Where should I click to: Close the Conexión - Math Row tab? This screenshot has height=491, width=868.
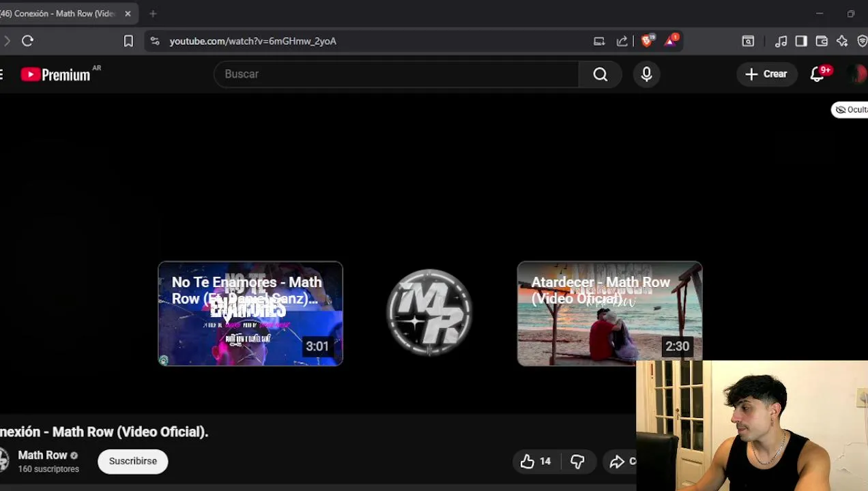(x=128, y=14)
